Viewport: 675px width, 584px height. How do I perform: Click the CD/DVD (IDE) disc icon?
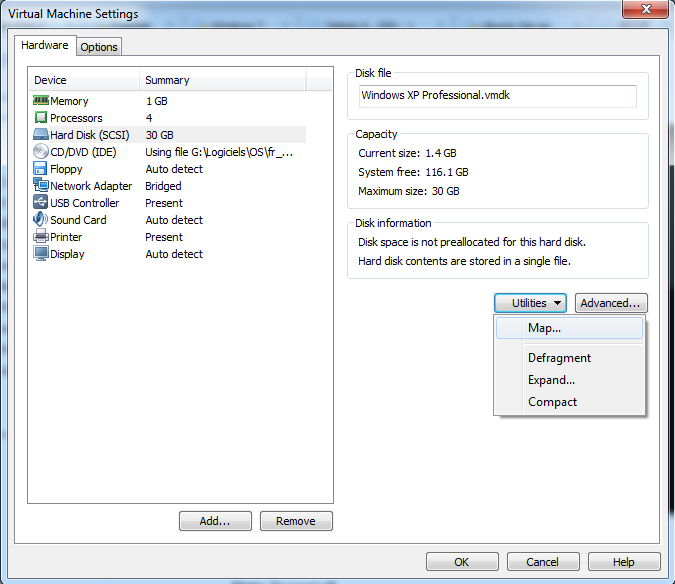(x=41, y=151)
